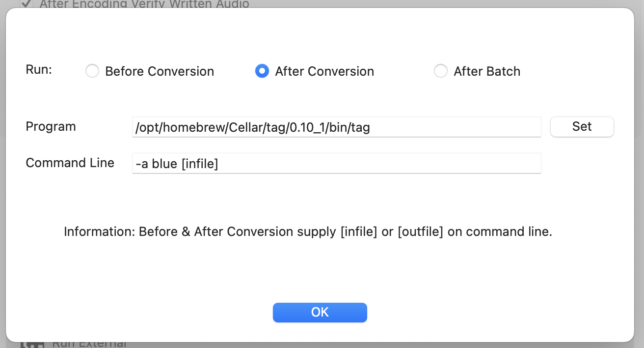The image size is (644, 348).
Task: Click the Information text about [infile] and [outfile]
Action: [308, 232]
